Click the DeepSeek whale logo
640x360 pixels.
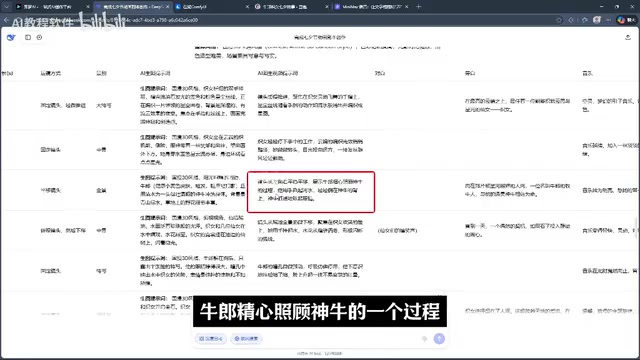(x=11, y=37)
